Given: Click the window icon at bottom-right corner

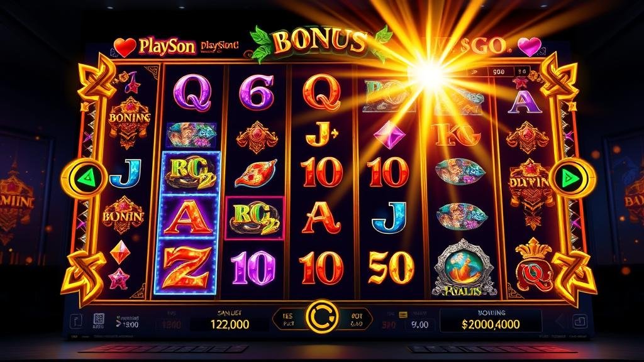Looking at the screenshot, I should coord(579,321).
